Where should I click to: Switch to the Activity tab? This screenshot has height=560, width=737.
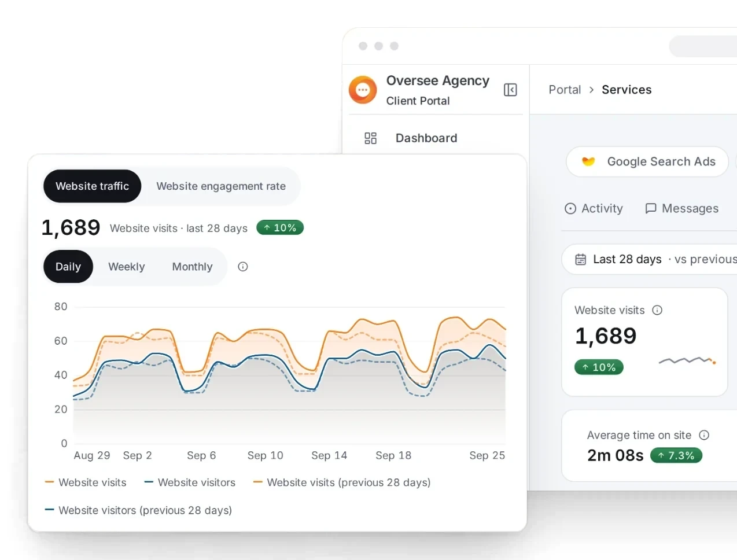[594, 208]
